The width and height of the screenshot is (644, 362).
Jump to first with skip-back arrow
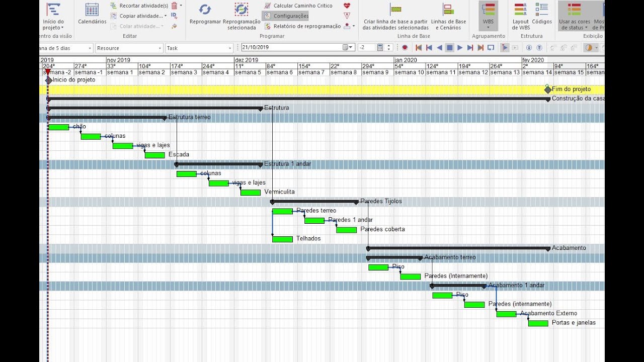tap(419, 48)
